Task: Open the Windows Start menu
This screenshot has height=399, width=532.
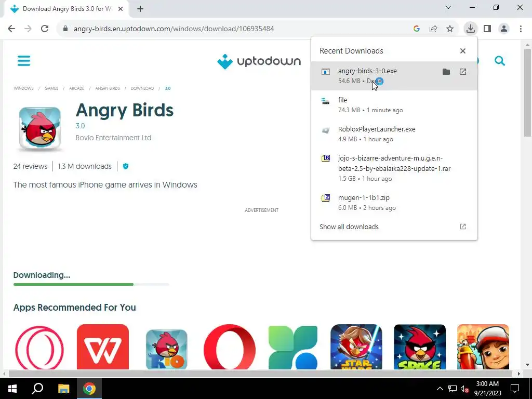Action: click(x=12, y=389)
